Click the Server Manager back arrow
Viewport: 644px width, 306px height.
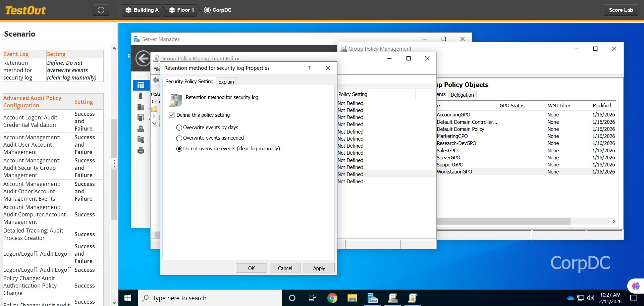[143, 59]
